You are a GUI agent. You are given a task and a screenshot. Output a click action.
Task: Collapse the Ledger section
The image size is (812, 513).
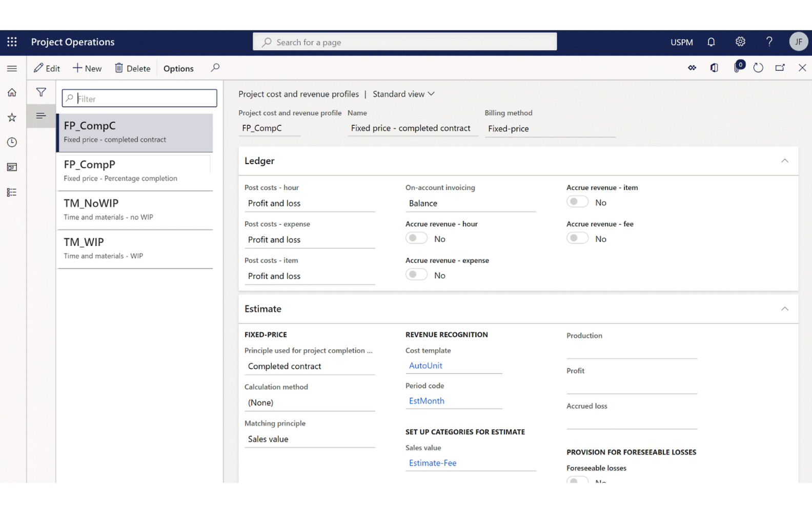pos(784,161)
